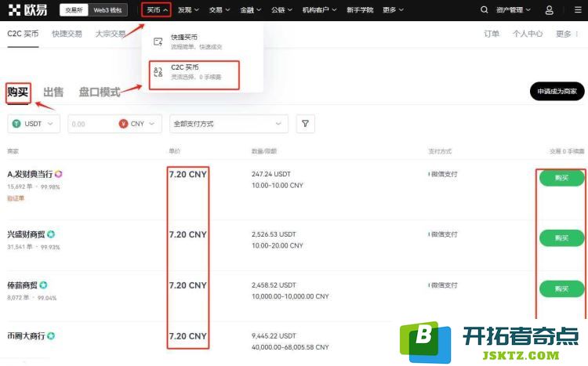Open the 个人中心 link
Image resolution: width=588 pixels, height=366 pixels.
coord(528,34)
